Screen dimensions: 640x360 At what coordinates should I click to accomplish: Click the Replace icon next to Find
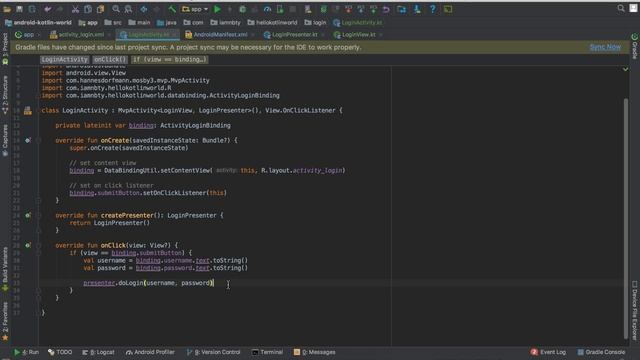(x=128, y=9)
